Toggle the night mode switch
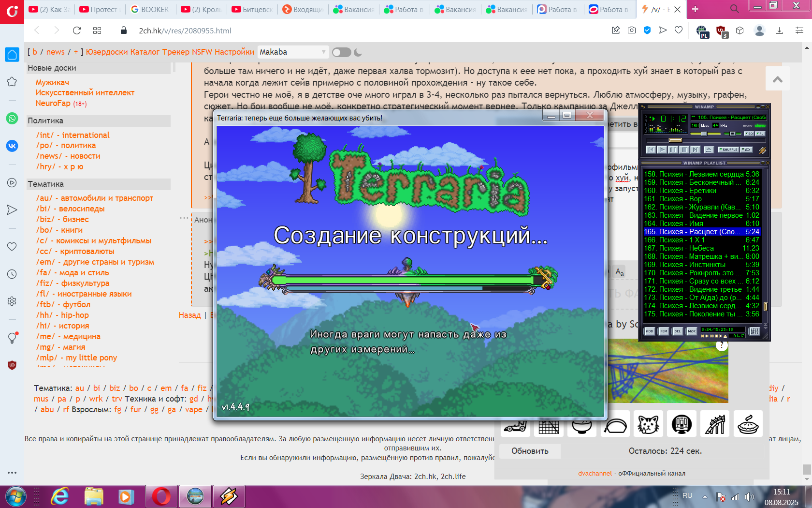812x508 pixels. tap(341, 52)
